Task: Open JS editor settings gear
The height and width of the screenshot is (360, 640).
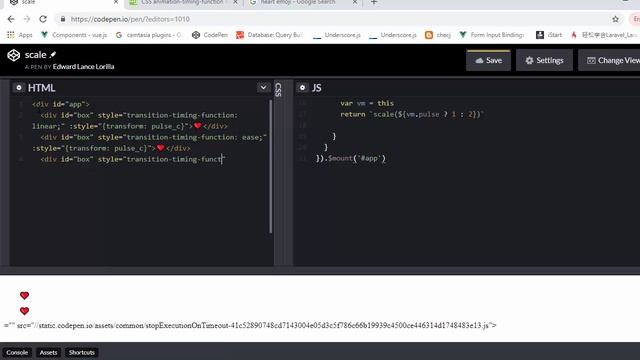Action: (302, 87)
